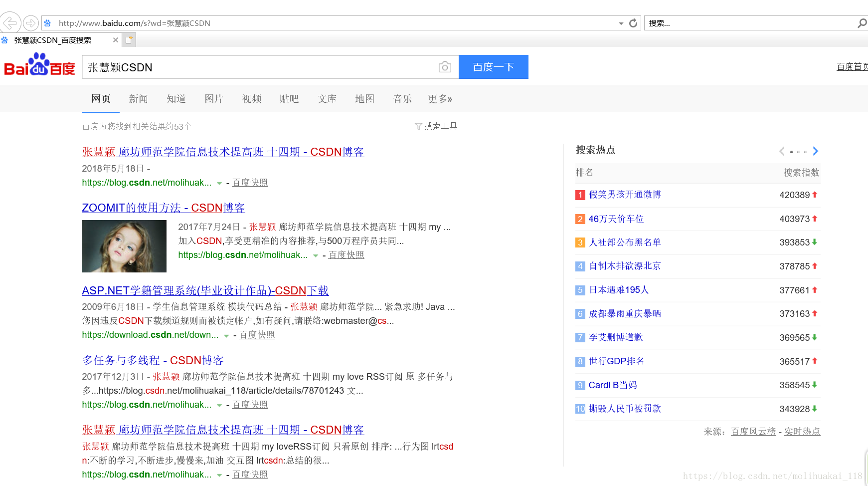Open the 百度风云榜 source link
This screenshot has width=868, height=486.
click(753, 432)
